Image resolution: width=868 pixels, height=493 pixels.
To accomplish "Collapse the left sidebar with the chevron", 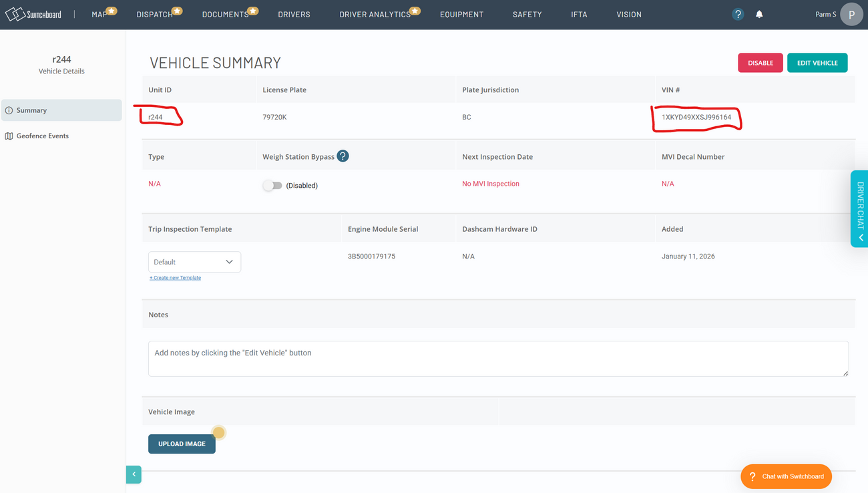I will 134,474.
